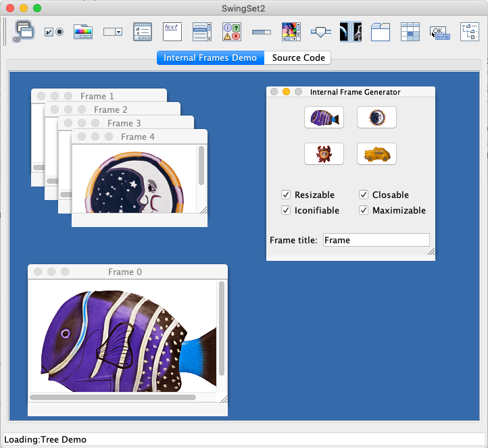Select the Table demo toolbar icon
Screen dimensions: 488x448
tap(410, 32)
